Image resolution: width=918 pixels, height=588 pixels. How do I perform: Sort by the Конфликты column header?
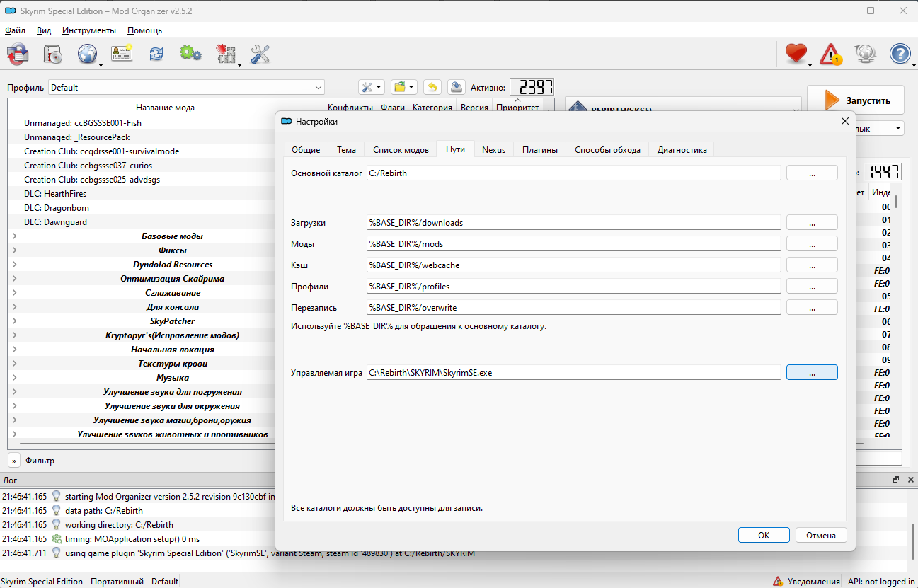coord(350,108)
